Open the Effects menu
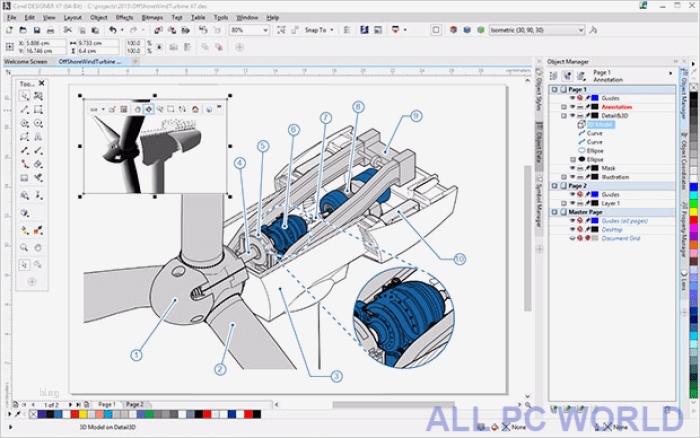 (x=125, y=17)
